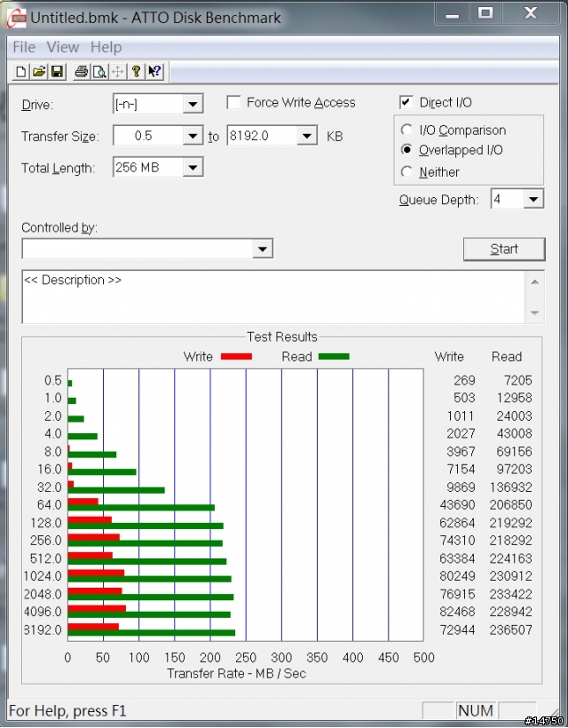This screenshot has width=568, height=728.
Task: Open About via yellow question mark icon
Action: click(x=136, y=72)
